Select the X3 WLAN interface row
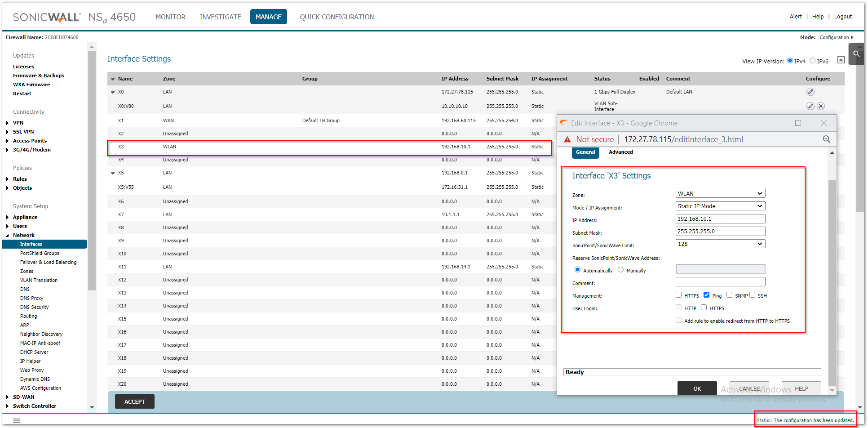 point(329,147)
